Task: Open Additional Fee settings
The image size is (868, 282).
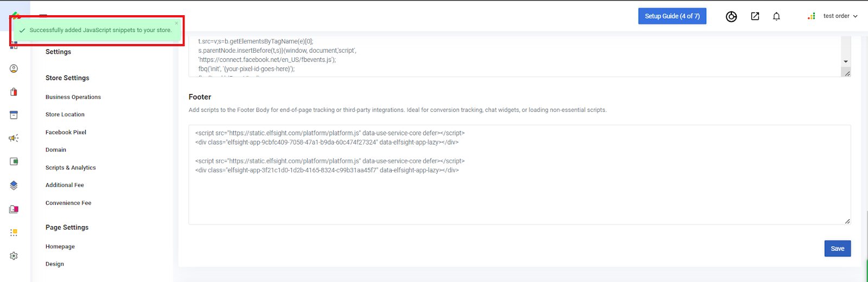Action: tap(65, 185)
